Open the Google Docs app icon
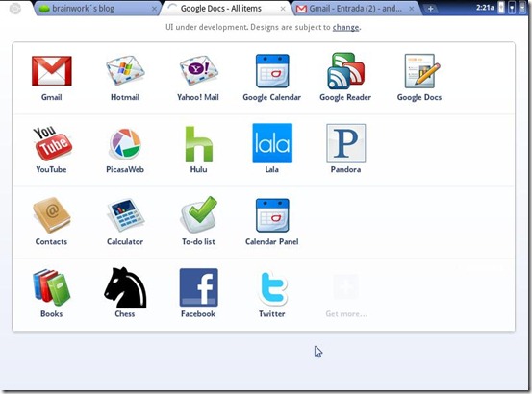The image size is (532, 394). coord(421,71)
